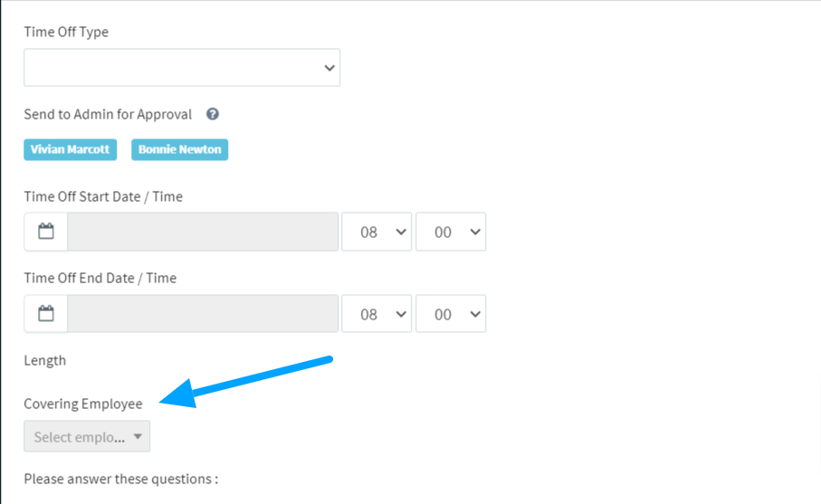Select the Bonnie Newton admin tag
Image resolution: width=821 pixels, height=504 pixels.
179,149
